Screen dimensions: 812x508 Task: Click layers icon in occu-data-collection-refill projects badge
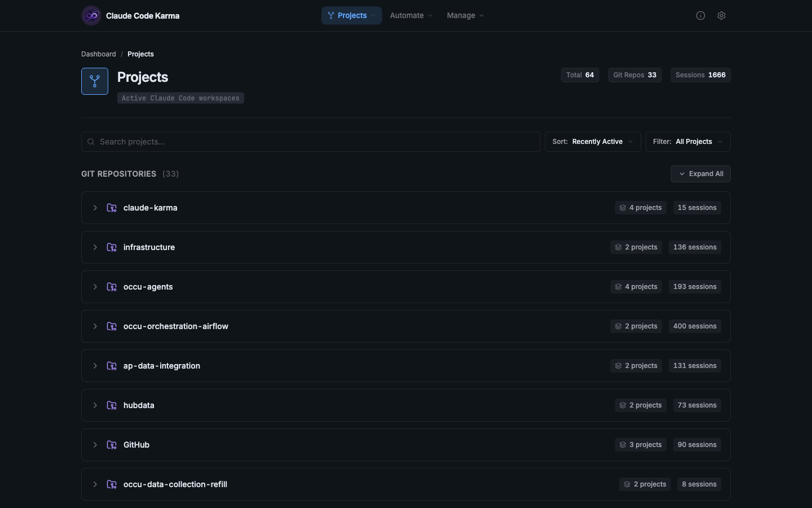[627, 484]
